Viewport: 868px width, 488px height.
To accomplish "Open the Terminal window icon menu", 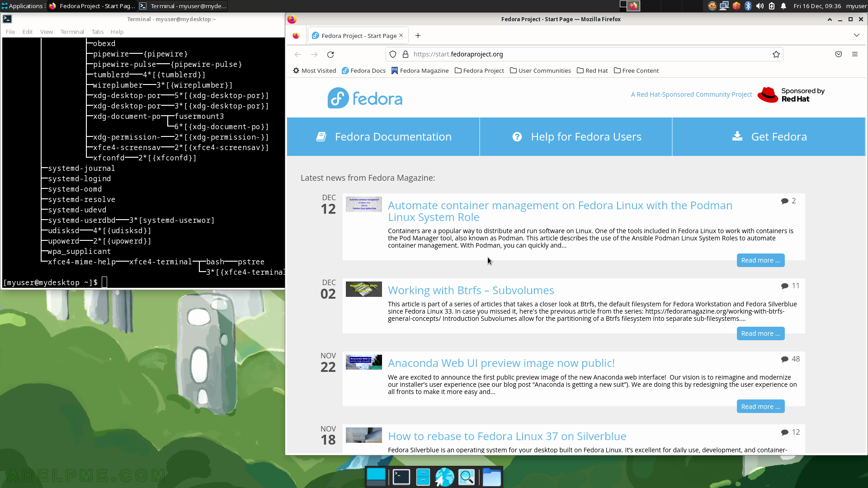I will pos(7,19).
